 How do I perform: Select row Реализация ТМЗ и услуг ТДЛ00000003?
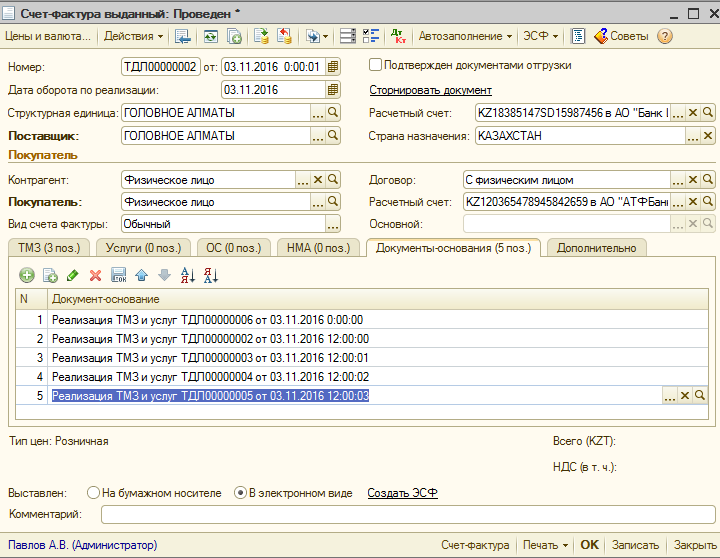click(x=362, y=357)
